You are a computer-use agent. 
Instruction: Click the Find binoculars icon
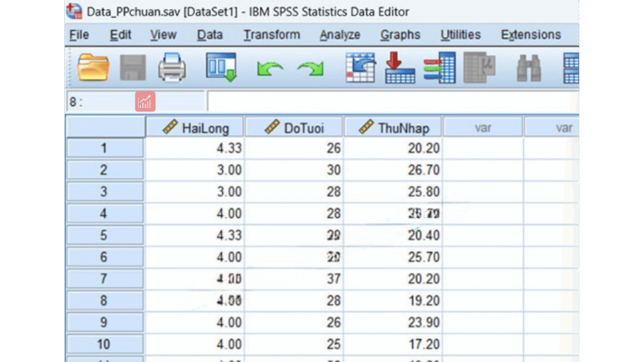tap(528, 68)
